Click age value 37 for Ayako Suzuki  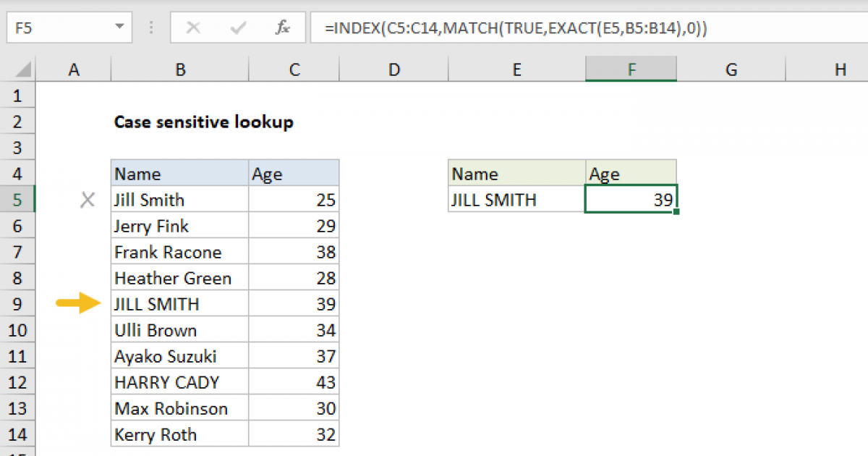coord(294,356)
